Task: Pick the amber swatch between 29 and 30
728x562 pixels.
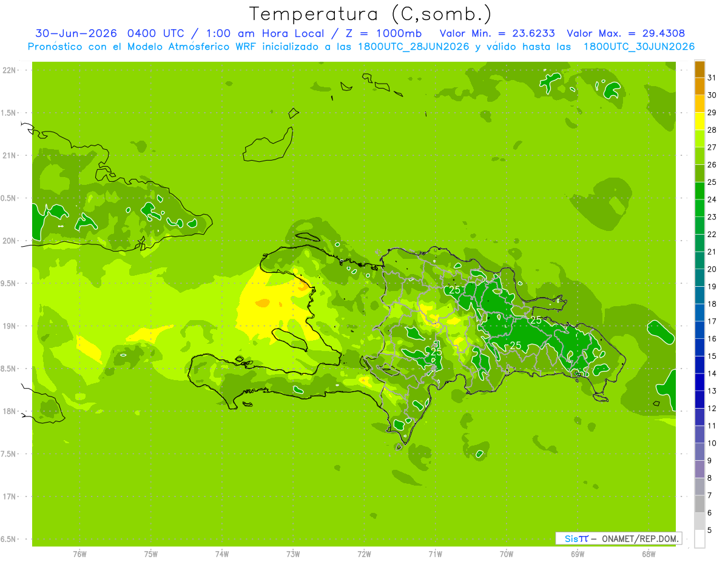Action: pos(699,104)
